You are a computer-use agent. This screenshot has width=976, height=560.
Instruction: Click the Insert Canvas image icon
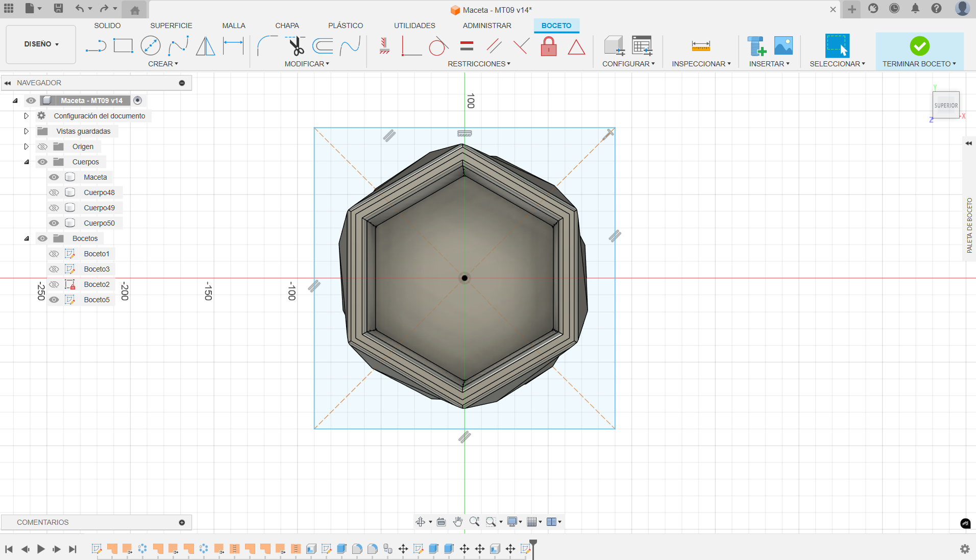784,46
